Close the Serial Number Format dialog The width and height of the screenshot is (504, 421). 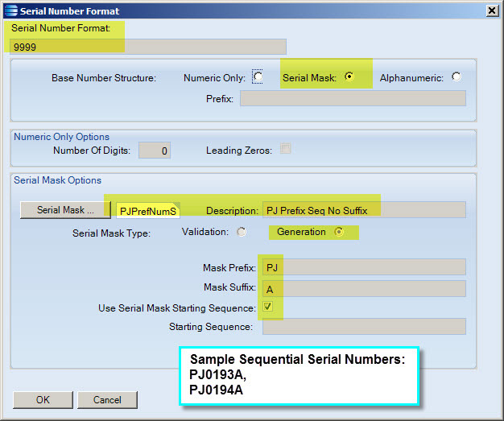point(492,11)
